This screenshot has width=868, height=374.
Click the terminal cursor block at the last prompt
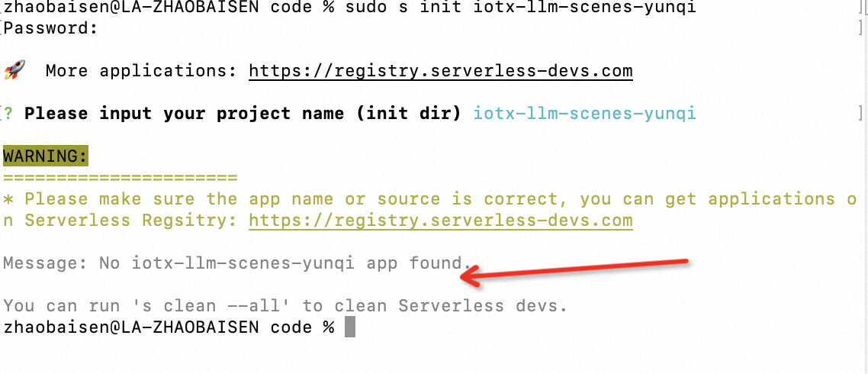coord(350,327)
